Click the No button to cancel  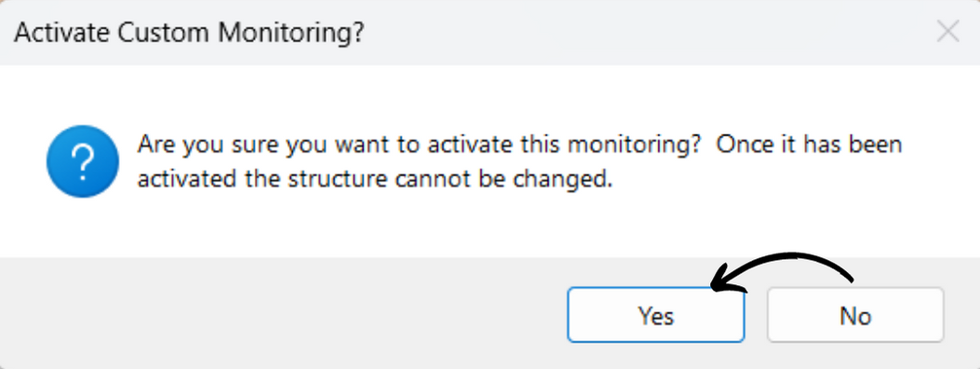coord(855,315)
